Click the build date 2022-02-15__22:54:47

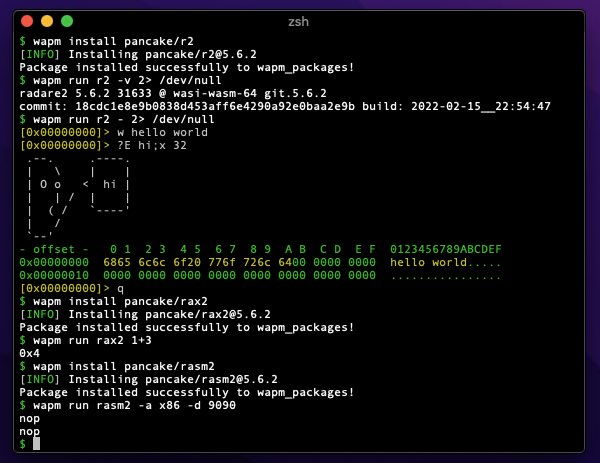[481, 106]
